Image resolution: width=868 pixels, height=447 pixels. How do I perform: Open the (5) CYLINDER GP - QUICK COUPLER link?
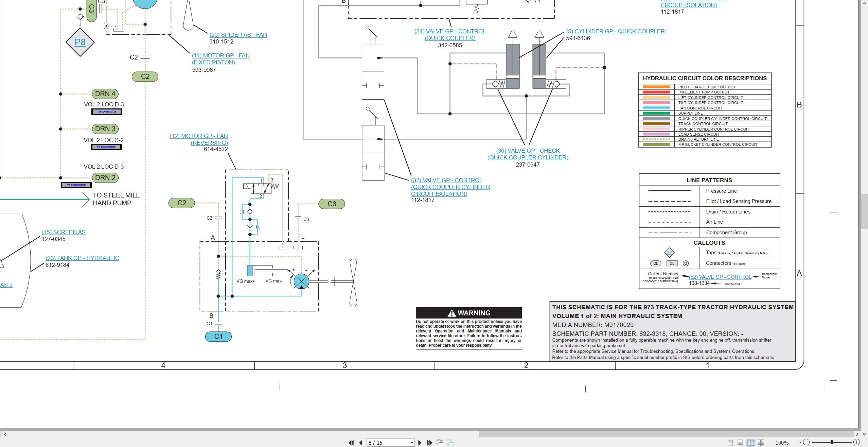[x=615, y=31]
